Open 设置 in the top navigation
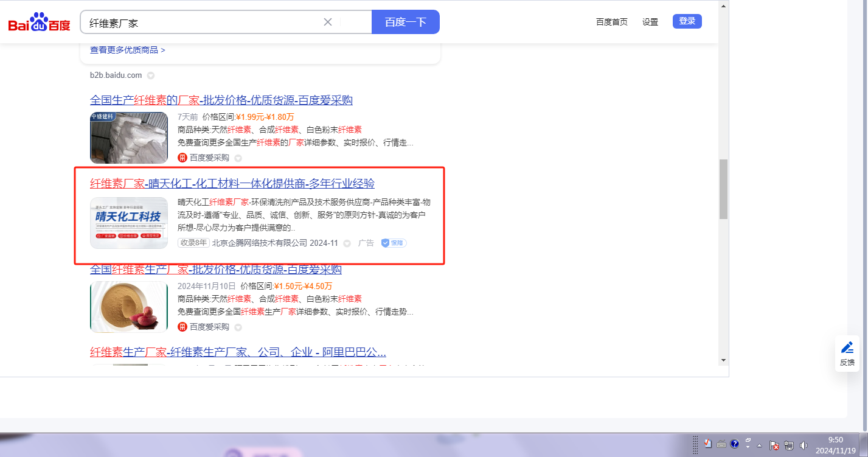The height and width of the screenshot is (457, 868). pyautogui.click(x=650, y=22)
